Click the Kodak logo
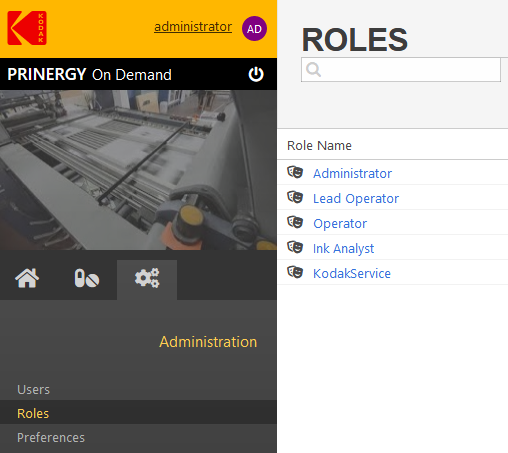This screenshot has width=508, height=453. [x=27, y=28]
